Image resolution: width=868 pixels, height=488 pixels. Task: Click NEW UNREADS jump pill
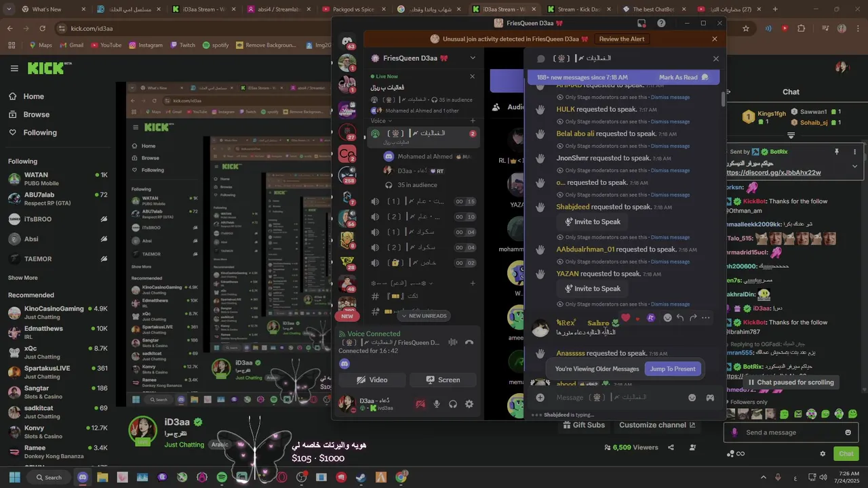click(424, 316)
